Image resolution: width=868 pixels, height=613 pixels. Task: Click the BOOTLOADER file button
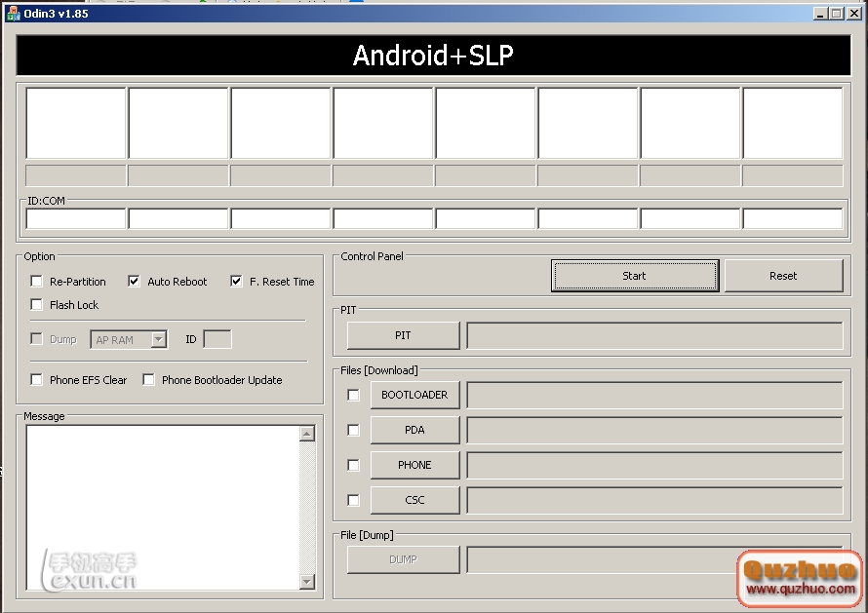(414, 395)
